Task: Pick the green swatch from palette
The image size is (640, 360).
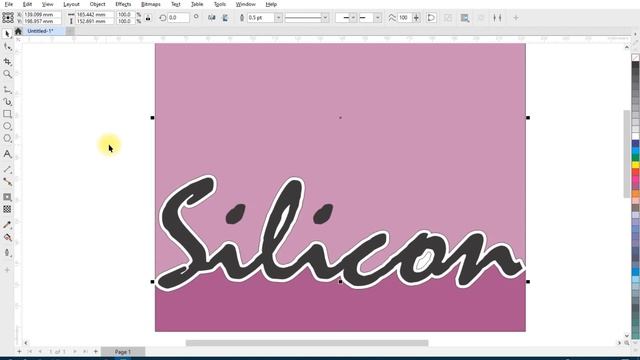Action: tap(636, 158)
